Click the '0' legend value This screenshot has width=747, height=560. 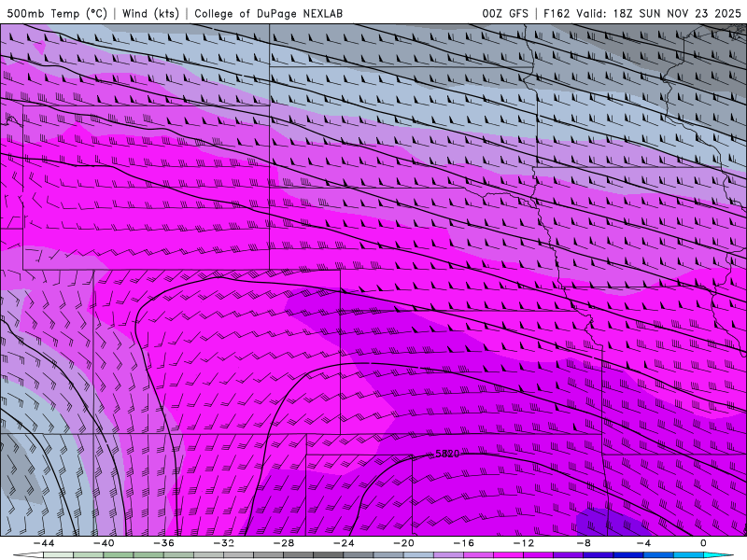click(x=703, y=543)
